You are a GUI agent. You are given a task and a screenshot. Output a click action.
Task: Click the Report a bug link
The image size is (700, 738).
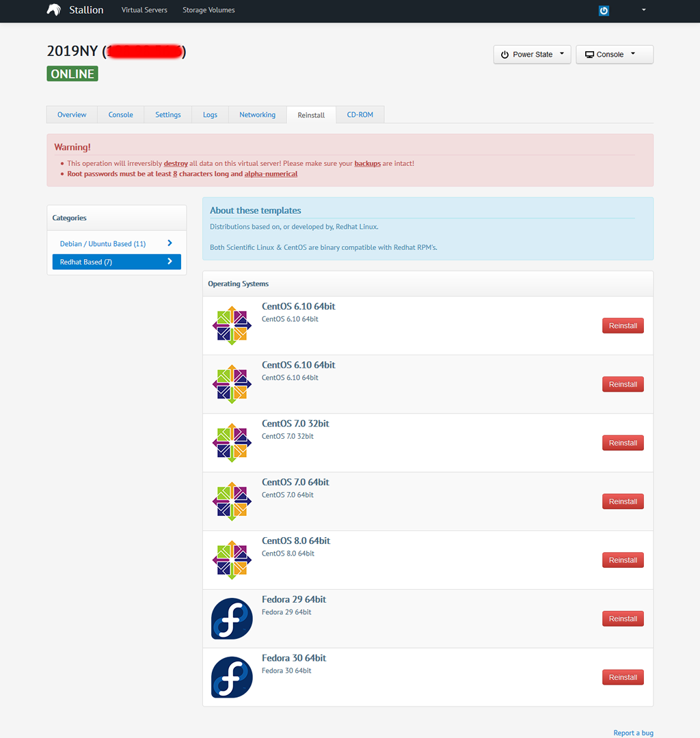point(633,733)
